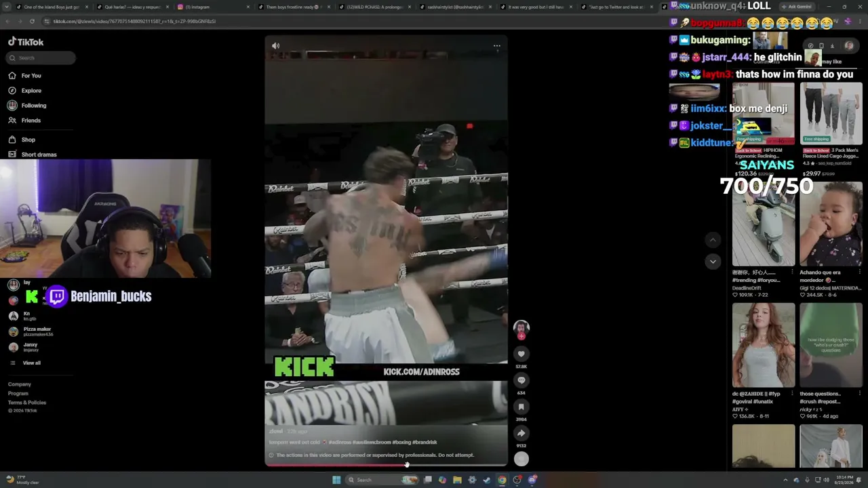Screen dimensions: 868x488
Task: Open Pizza maker account
Action: 31,331
